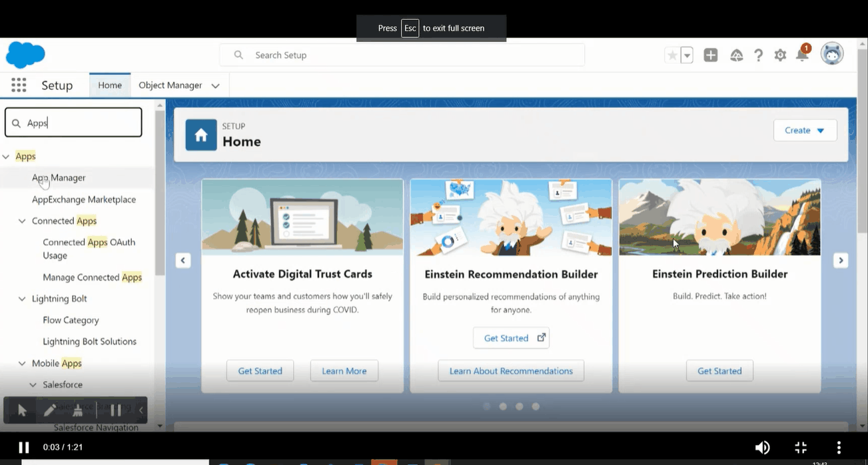Click Get Started for Einstein Recommendation Builder
The width and height of the screenshot is (868, 465).
511,338
